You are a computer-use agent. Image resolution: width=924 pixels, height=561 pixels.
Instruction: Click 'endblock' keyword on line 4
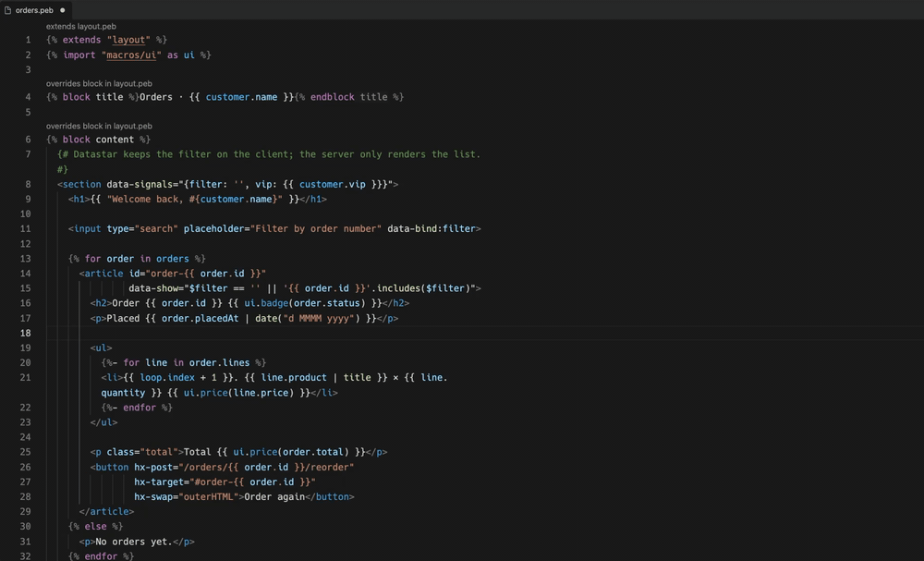333,97
